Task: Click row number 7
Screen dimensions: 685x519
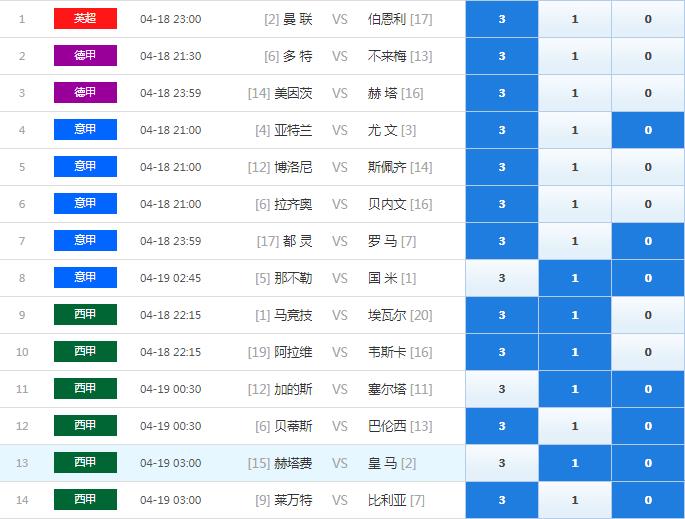Action: coord(22,241)
